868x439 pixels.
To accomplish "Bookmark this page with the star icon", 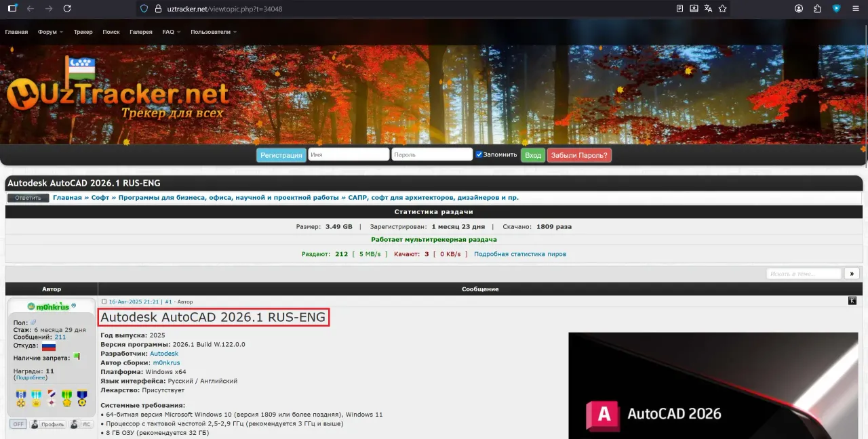I will pos(722,9).
